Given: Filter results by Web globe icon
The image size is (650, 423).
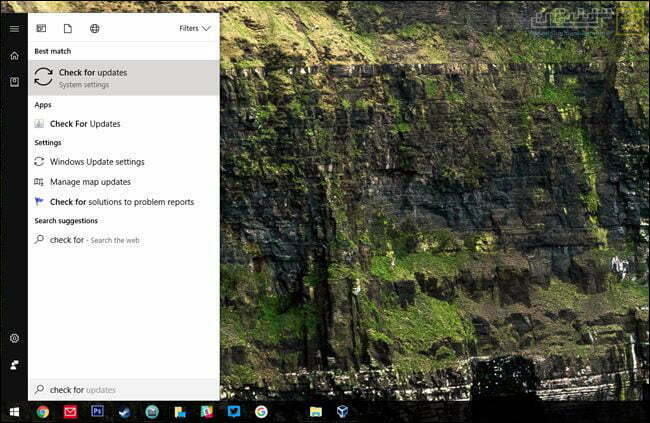Looking at the screenshot, I should 95,28.
